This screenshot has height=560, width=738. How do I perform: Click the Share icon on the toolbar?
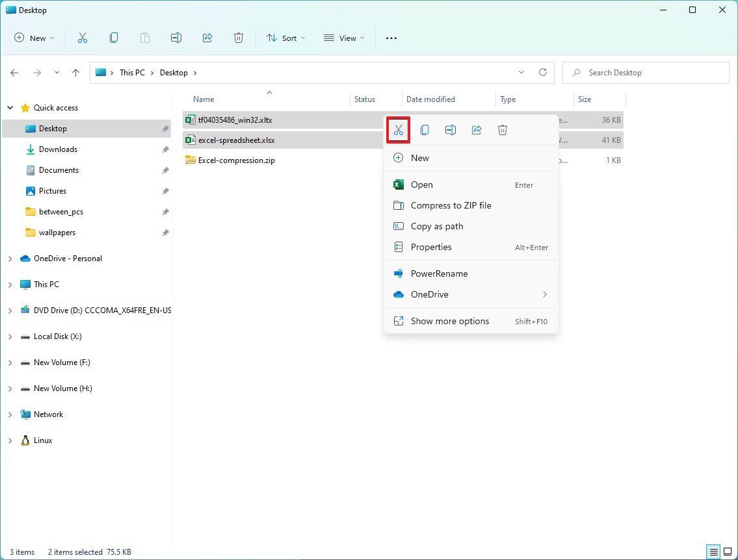tap(207, 38)
